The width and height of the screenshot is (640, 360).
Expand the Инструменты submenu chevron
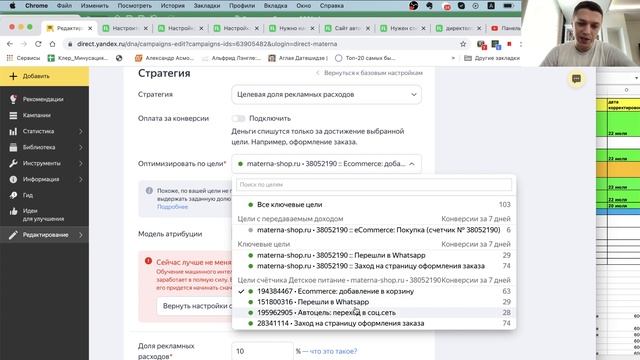coord(80,163)
